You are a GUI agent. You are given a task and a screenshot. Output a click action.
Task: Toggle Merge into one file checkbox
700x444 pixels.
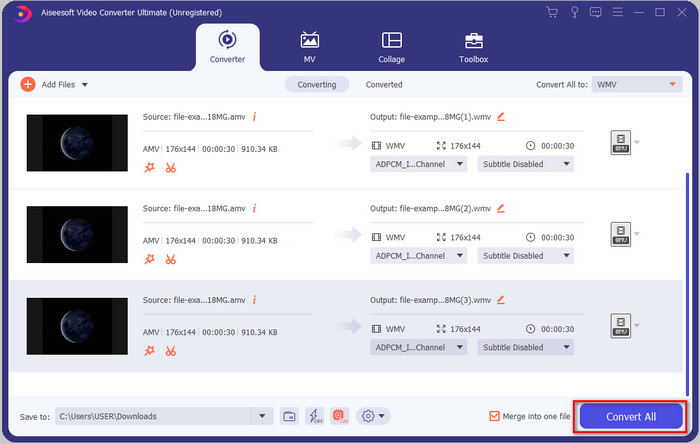click(494, 416)
